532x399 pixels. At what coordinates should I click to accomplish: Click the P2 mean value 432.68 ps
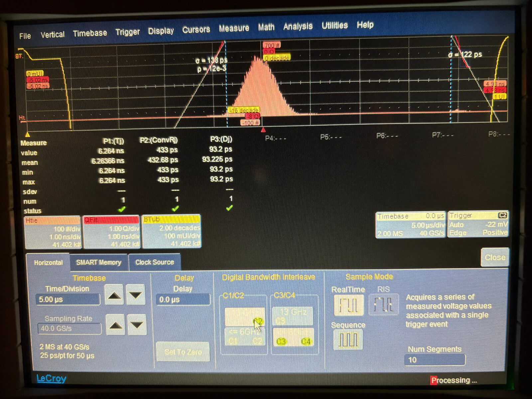(163, 160)
